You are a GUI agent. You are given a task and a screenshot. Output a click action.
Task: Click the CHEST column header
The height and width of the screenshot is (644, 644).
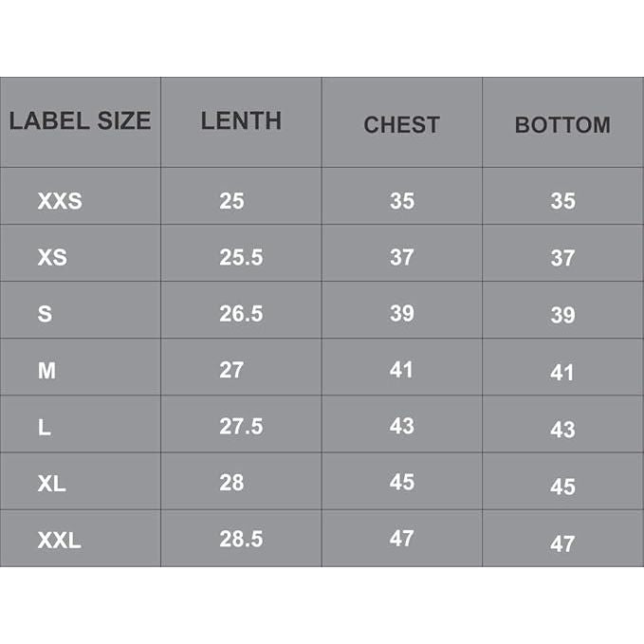(x=401, y=124)
